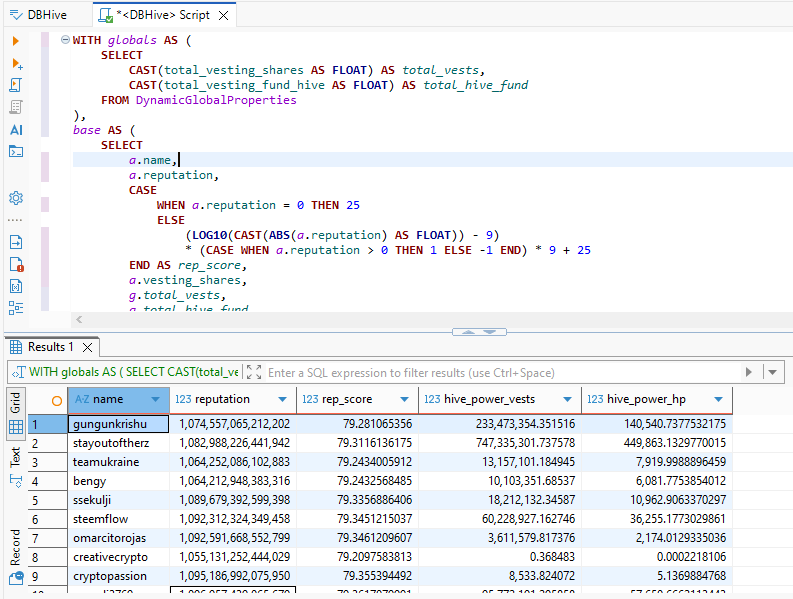Select the creativecrypto name cell
Image resolution: width=793 pixels, height=599 pixels.
click(x=118, y=557)
